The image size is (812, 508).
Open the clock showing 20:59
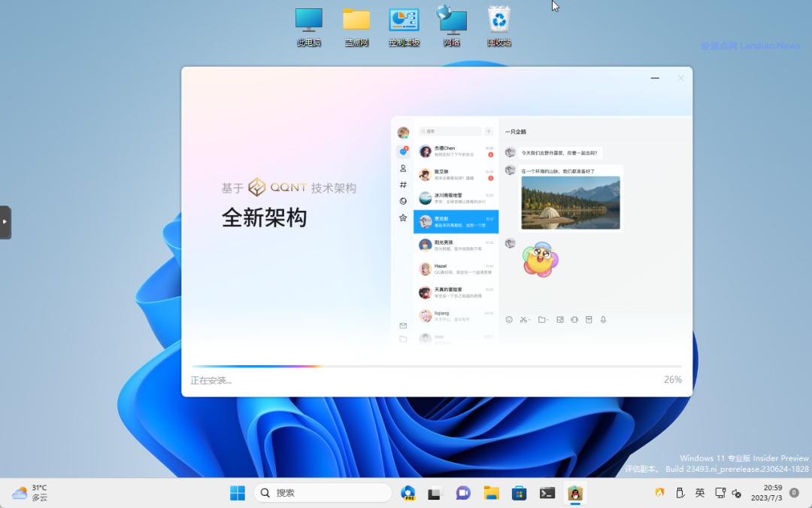pyautogui.click(x=767, y=492)
